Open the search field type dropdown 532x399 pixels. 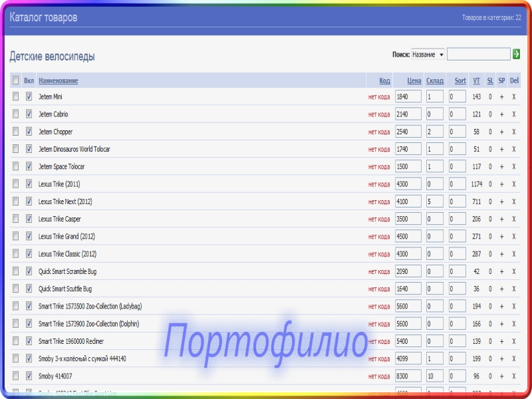tap(428, 55)
